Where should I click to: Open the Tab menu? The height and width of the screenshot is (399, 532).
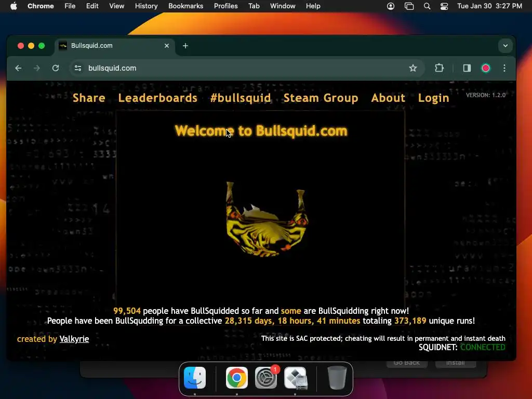point(254,6)
